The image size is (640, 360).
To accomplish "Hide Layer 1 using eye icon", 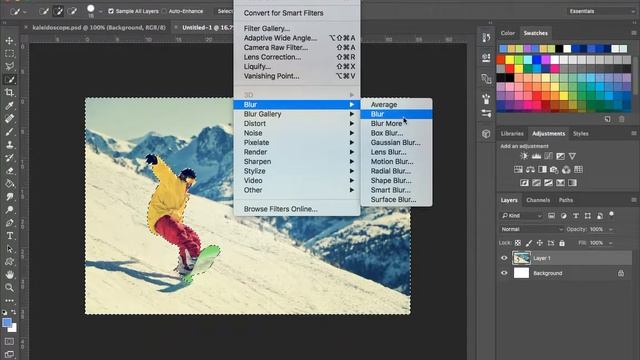I will point(504,258).
